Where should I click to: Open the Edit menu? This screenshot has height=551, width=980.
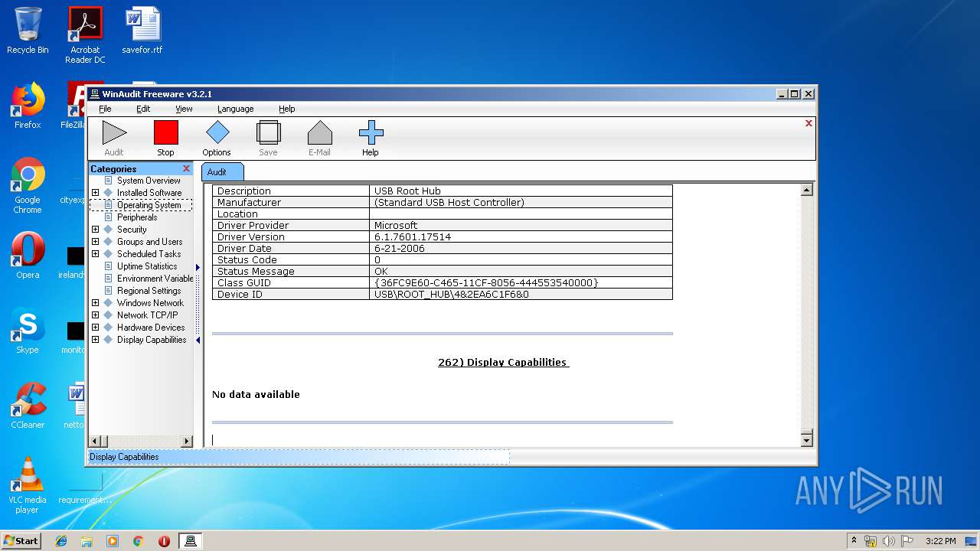(143, 109)
